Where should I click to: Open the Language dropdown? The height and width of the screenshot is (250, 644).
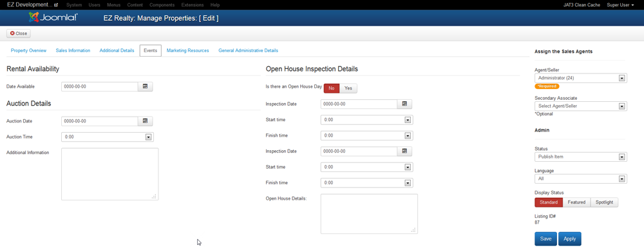pyautogui.click(x=581, y=179)
